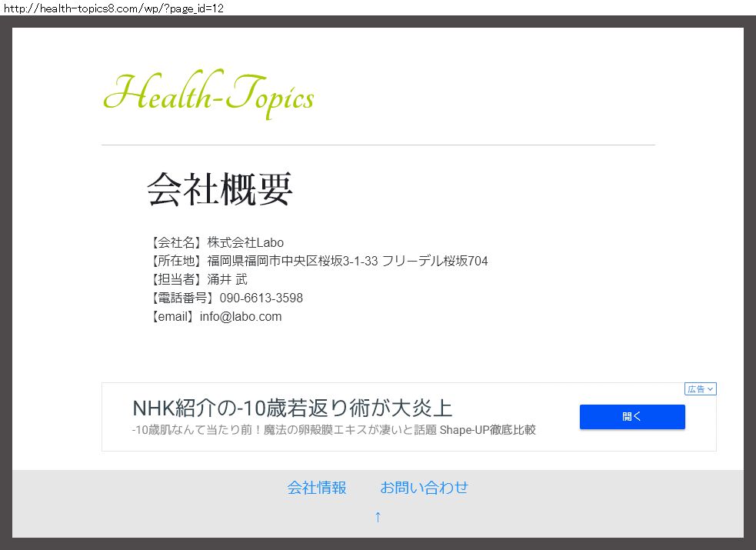This screenshot has width=756, height=550.
Task: Click the page URL text at top
Action: (x=113, y=8)
